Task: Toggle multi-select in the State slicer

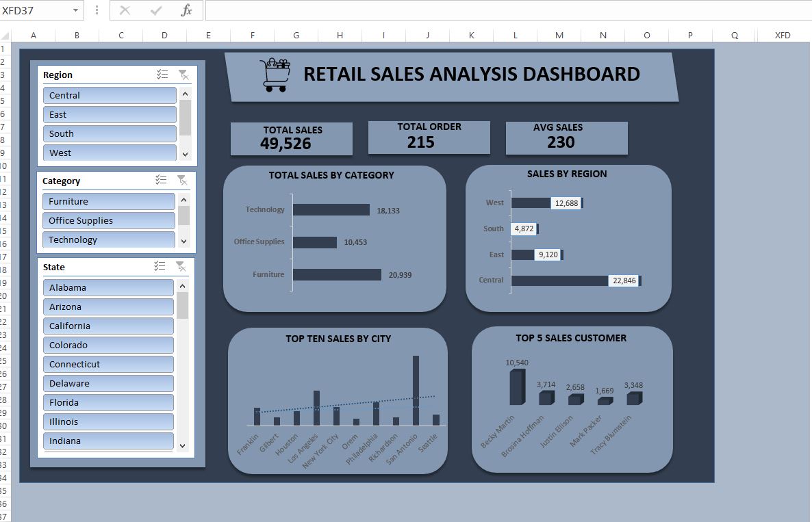Action: tap(160, 266)
